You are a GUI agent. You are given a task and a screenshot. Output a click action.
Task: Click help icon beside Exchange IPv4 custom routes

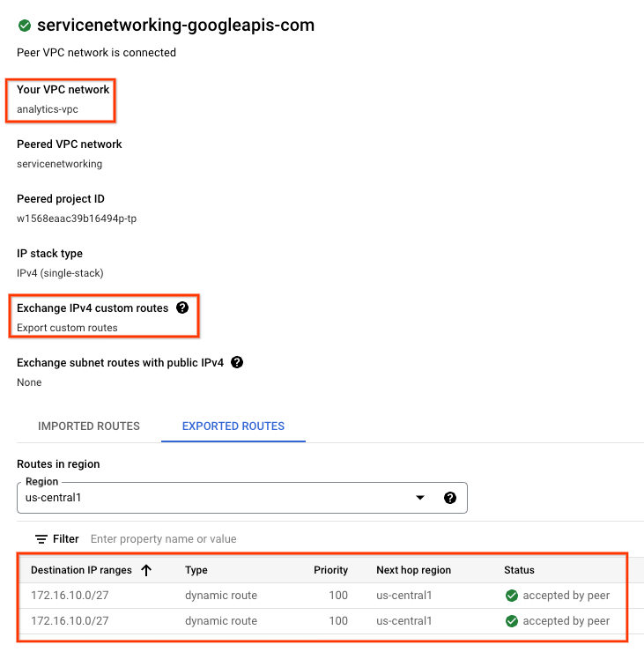point(182,308)
